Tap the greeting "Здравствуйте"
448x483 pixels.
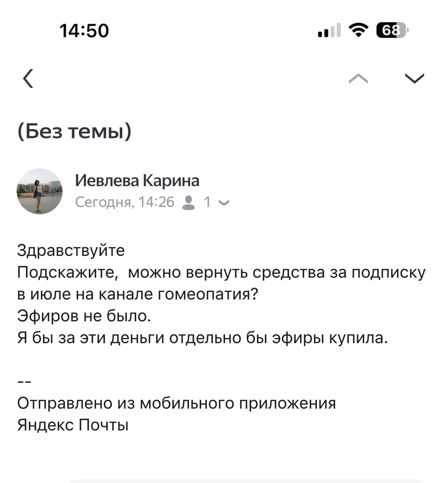click(71, 250)
